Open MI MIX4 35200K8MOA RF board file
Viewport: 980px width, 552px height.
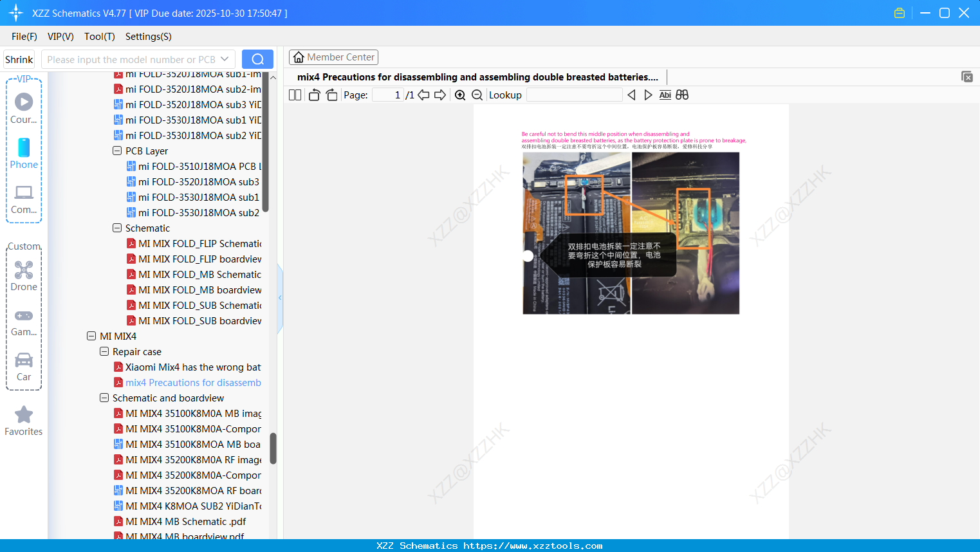tap(187, 490)
